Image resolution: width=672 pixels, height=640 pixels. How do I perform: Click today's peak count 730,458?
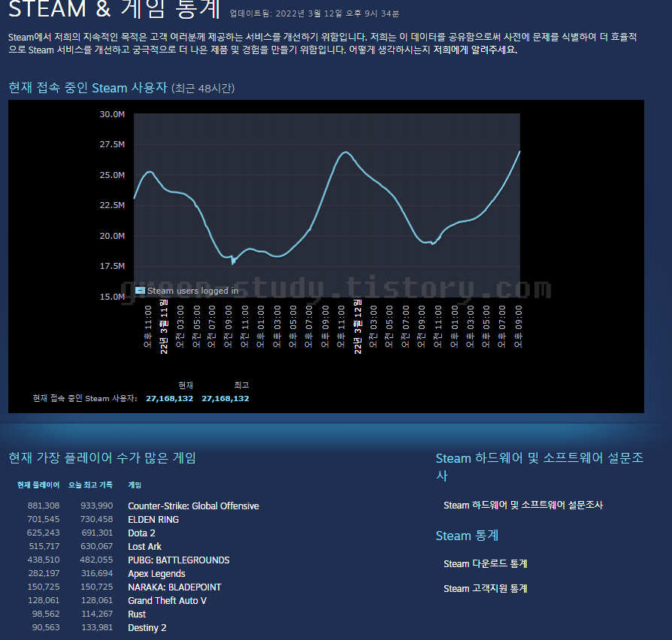96,519
